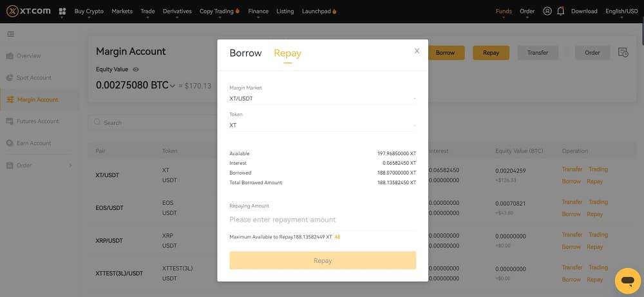Open Launchpad in the navigation
This screenshot has height=297, width=644.
pyautogui.click(x=319, y=11)
